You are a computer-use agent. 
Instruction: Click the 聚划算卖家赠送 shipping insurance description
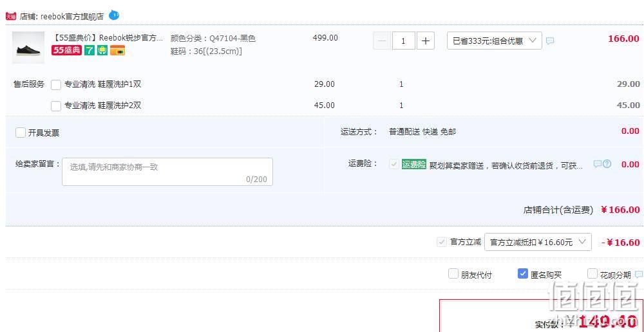(x=506, y=166)
